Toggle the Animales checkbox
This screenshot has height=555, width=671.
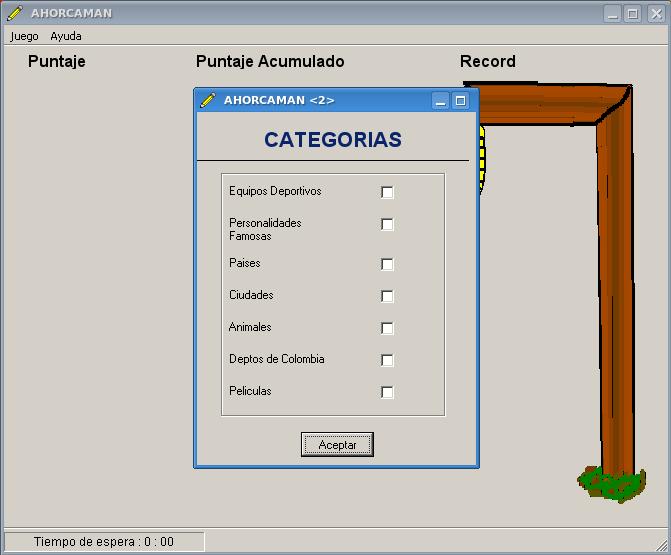(387, 328)
